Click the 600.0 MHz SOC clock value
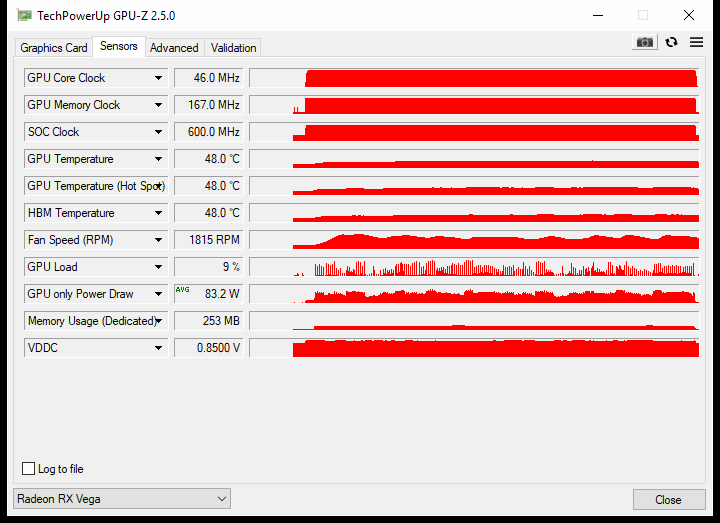This screenshot has width=720, height=523. 208,132
